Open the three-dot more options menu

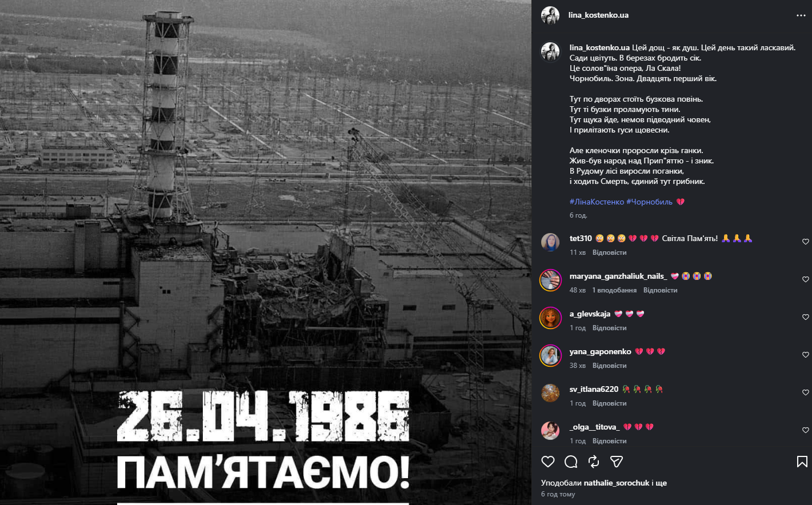[x=801, y=15]
